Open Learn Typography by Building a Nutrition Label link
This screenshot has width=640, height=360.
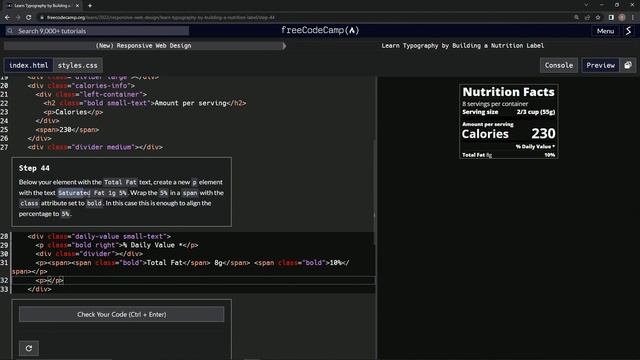click(x=462, y=46)
